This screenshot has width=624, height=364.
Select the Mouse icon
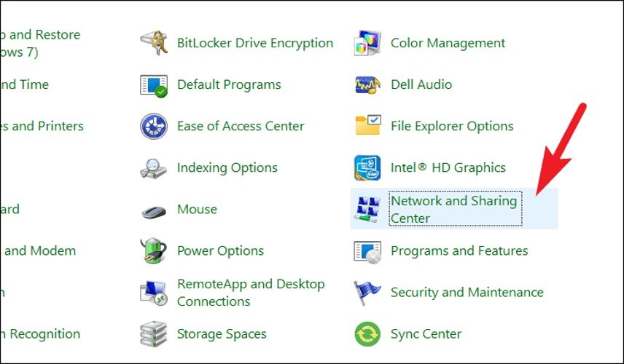point(154,212)
